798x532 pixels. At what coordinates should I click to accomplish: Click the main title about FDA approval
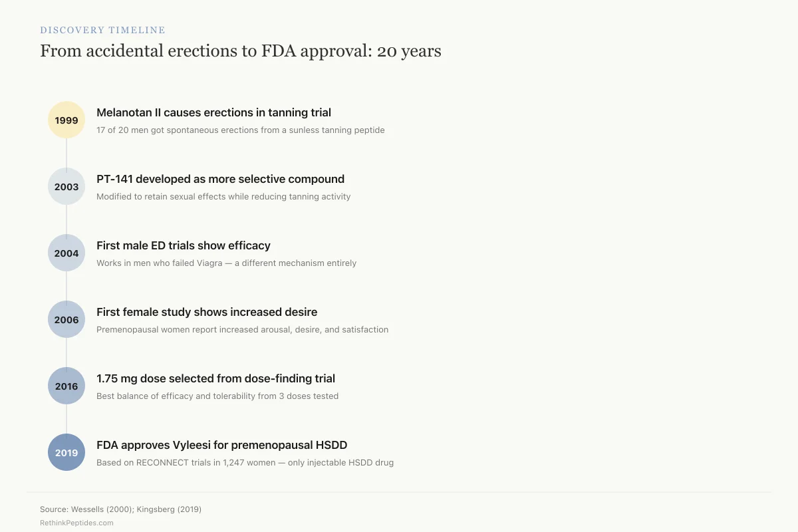pos(241,51)
